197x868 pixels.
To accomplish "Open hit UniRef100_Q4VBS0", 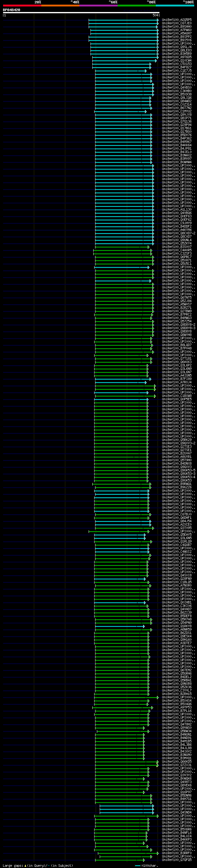I will [177, 88].
